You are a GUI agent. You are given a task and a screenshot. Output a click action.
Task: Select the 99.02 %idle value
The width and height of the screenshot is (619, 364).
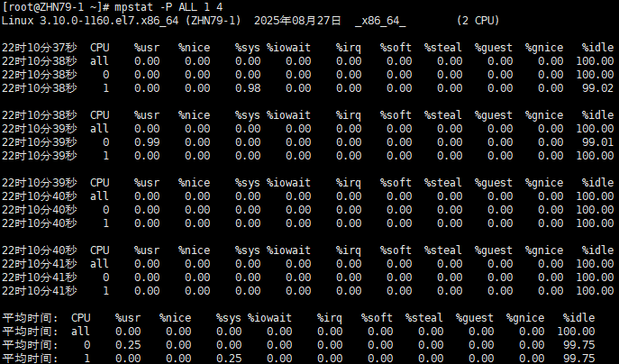[x=598, y=88]
